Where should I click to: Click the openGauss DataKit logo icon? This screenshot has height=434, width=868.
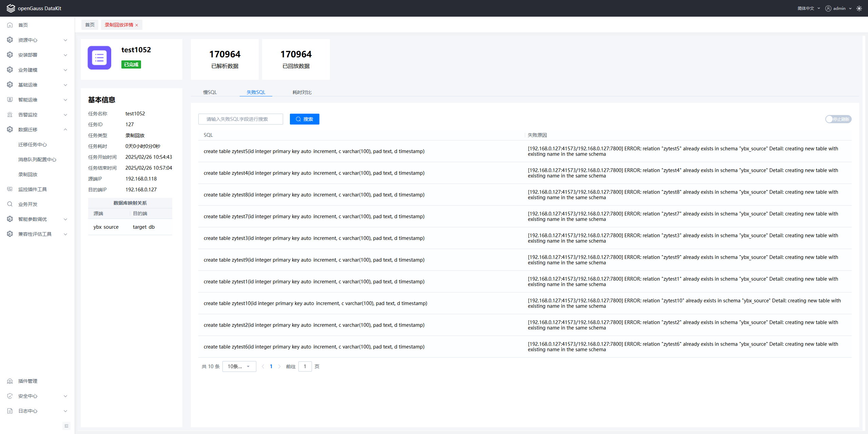11,8
